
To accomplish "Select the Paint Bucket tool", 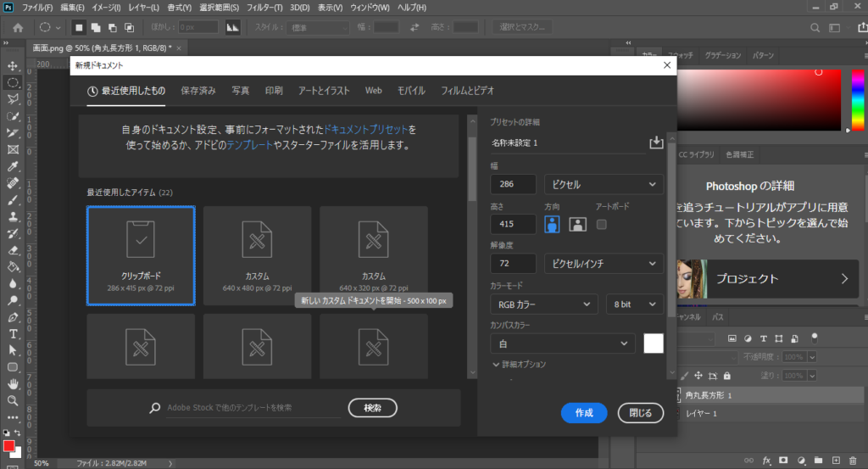I will pos(13,267).
